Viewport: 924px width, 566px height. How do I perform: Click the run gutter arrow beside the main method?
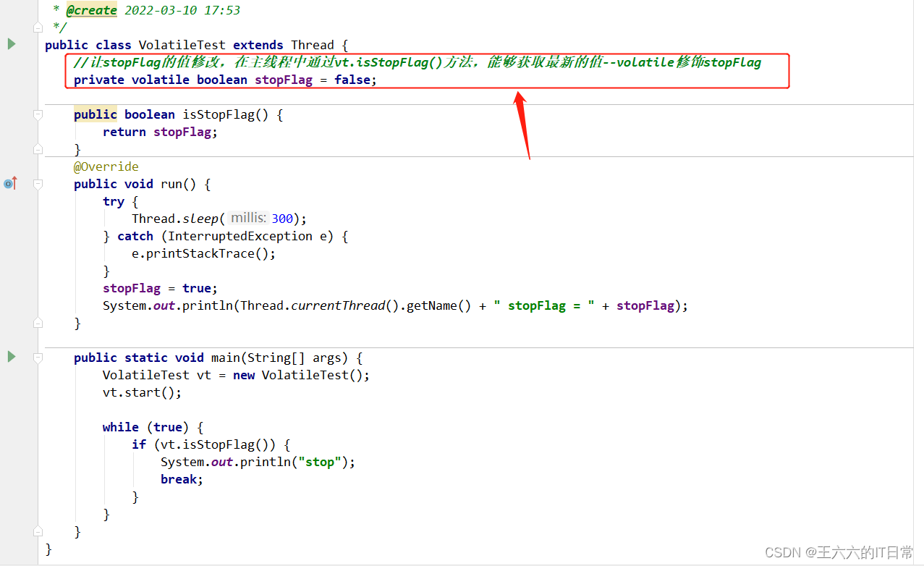click(x=11, y=357)
